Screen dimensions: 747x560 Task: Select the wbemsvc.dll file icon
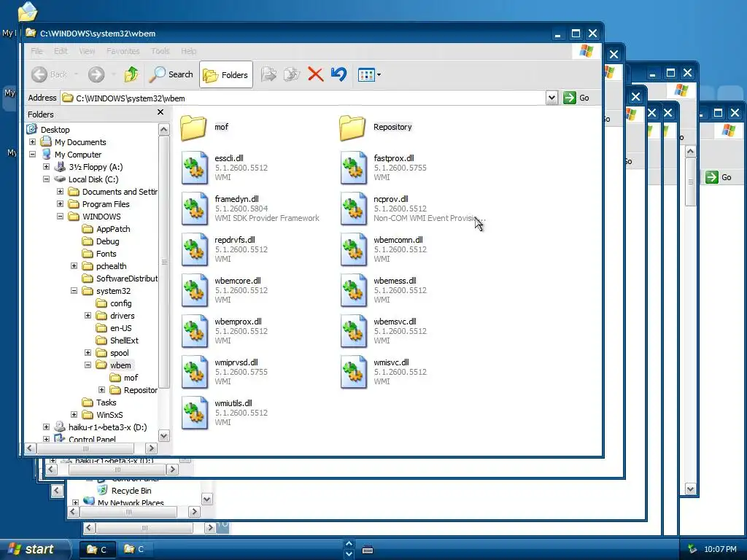pos(354,332)
